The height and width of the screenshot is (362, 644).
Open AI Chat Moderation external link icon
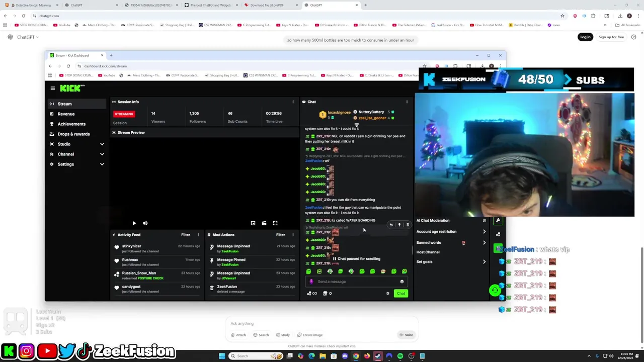click(x=484, y=220)
